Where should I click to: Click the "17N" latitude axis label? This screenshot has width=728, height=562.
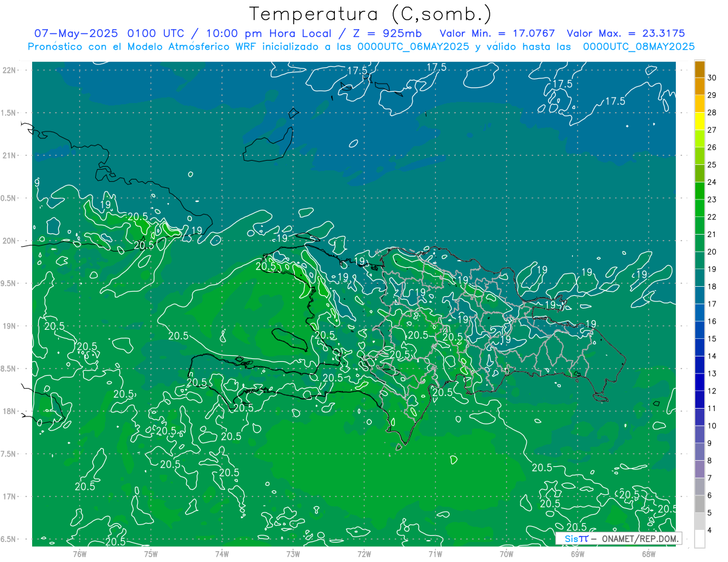pos(10,497)
